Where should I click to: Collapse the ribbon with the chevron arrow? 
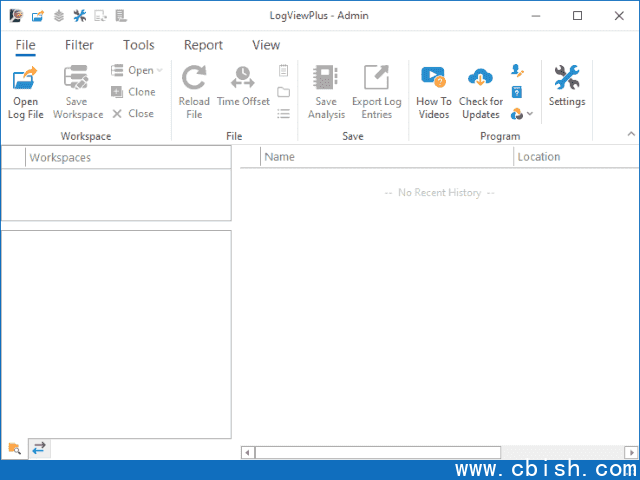631,134
